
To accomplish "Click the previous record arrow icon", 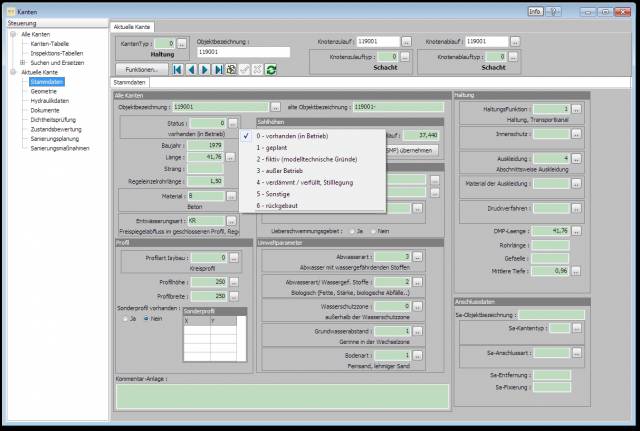I will click(191, 69).
